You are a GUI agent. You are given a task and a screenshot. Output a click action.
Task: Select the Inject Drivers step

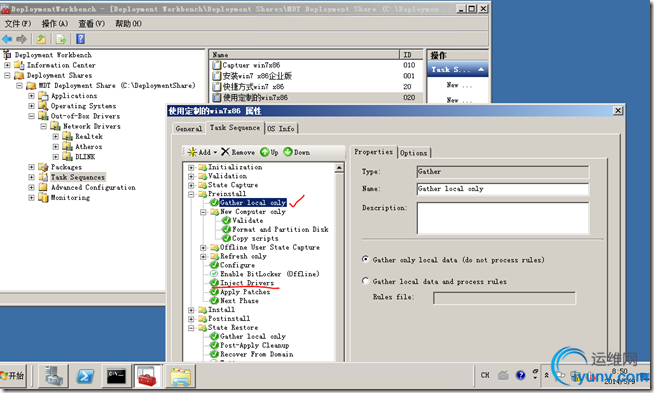point(247,283)
